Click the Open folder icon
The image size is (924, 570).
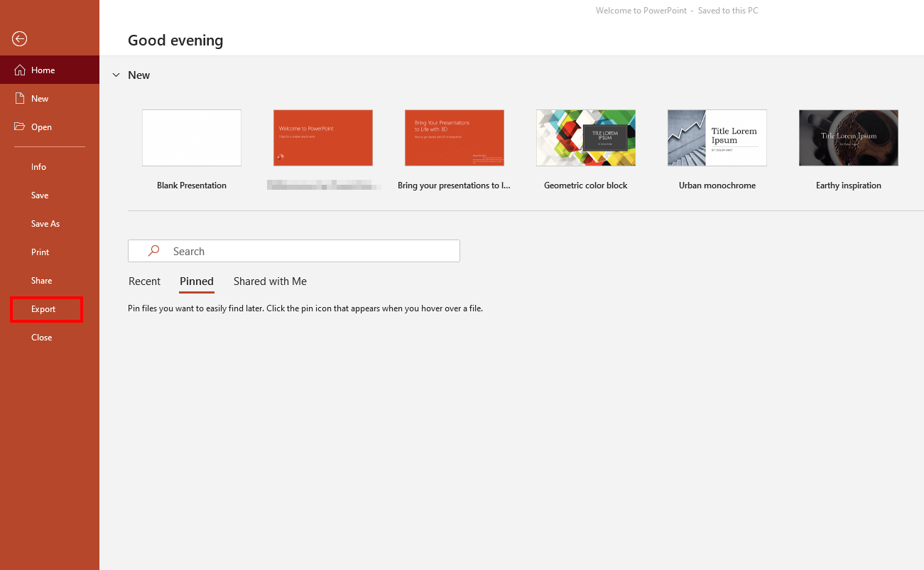tap(20, 127)
